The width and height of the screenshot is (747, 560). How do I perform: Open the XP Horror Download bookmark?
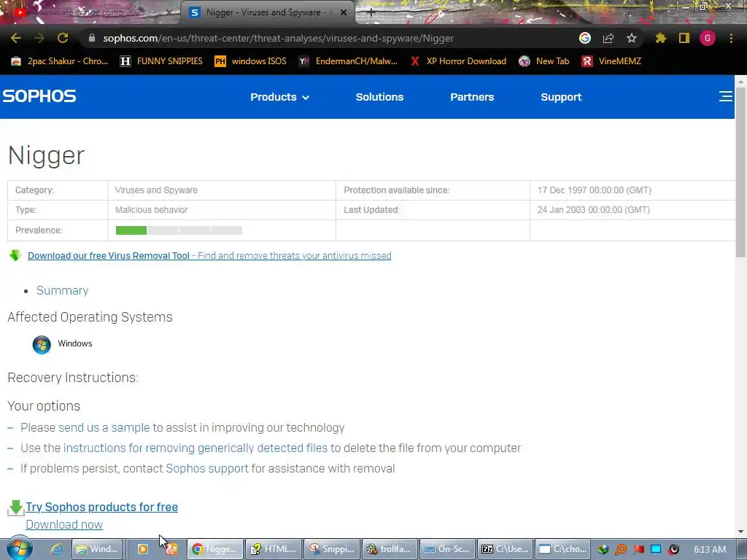point(458,61)
